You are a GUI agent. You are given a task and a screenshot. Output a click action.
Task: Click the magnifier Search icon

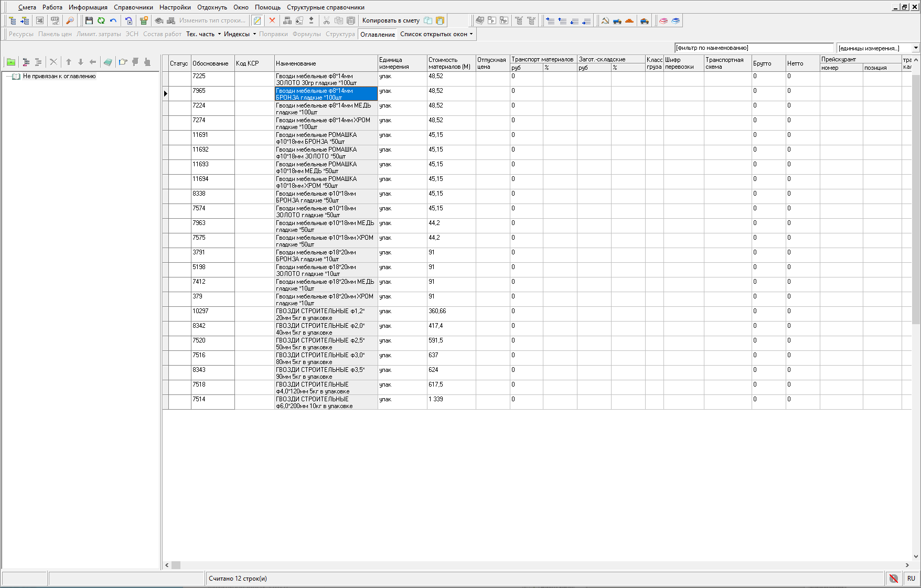click(70, 20)
